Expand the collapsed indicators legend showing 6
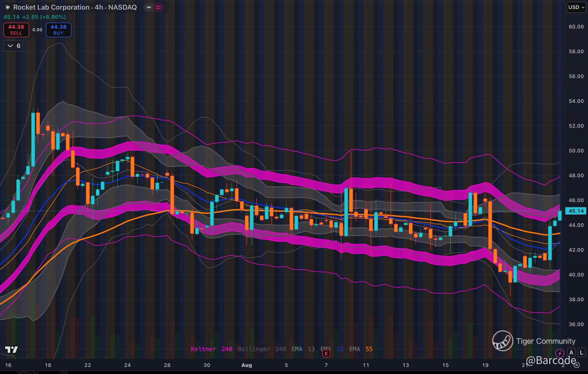The height and width of the screenshot is (374, 588). (x=13, y=46)
